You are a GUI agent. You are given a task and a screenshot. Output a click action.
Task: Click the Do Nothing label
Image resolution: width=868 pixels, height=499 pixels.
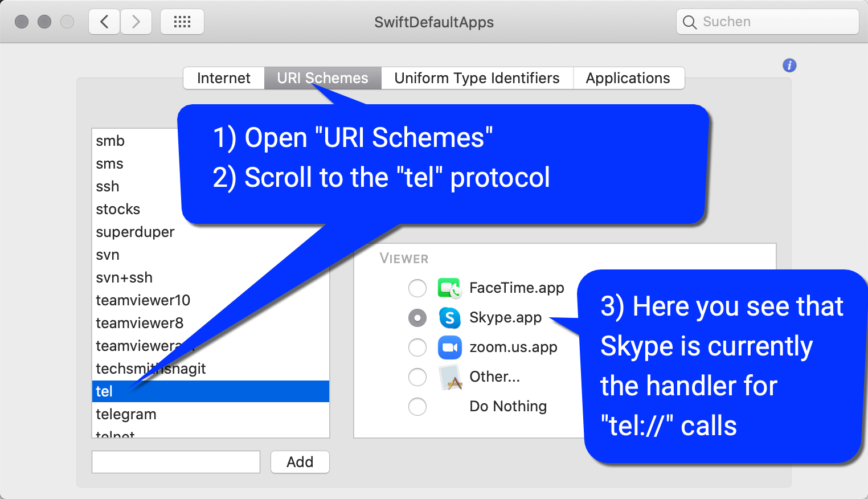point(508,407)
